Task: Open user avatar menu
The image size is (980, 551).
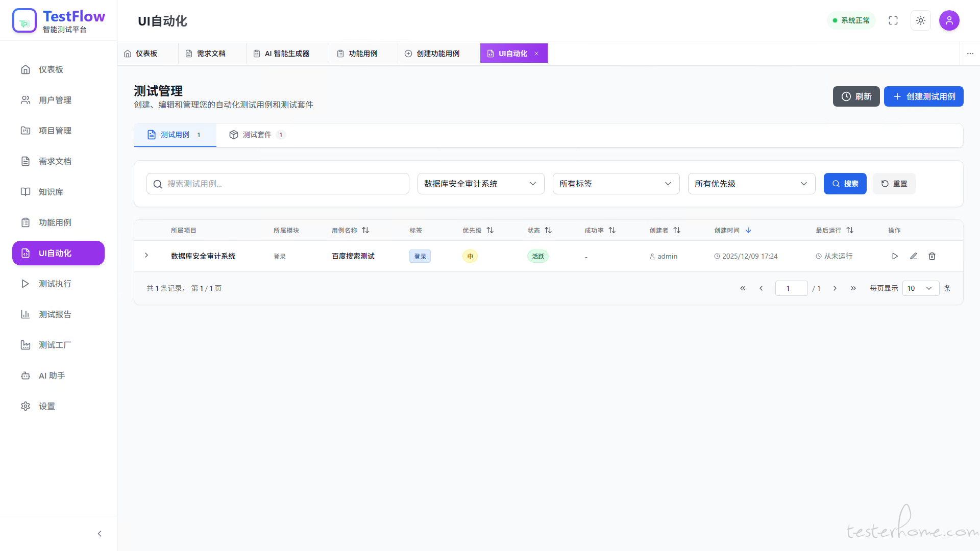Action: (949, 20)
